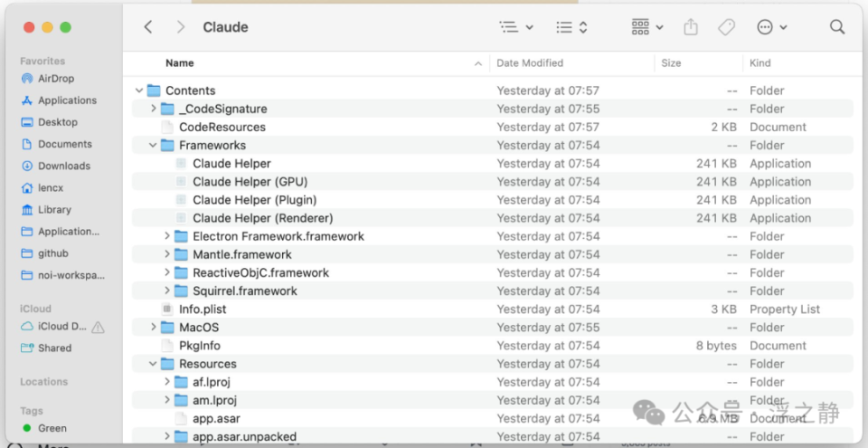The image size is (868, 448).
Task: Sort by the Size column header
Action: point(671,63)
